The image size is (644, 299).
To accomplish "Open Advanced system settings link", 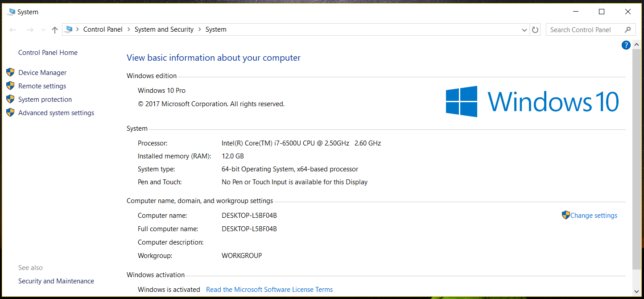I will [x=56, y=113].
